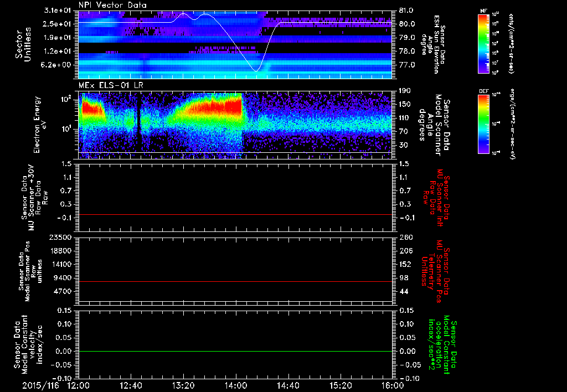Viewport: 567px width, 392px height.
Task: Click the red MU Scanner Pos telemetry line
Action: pos(235,281)
